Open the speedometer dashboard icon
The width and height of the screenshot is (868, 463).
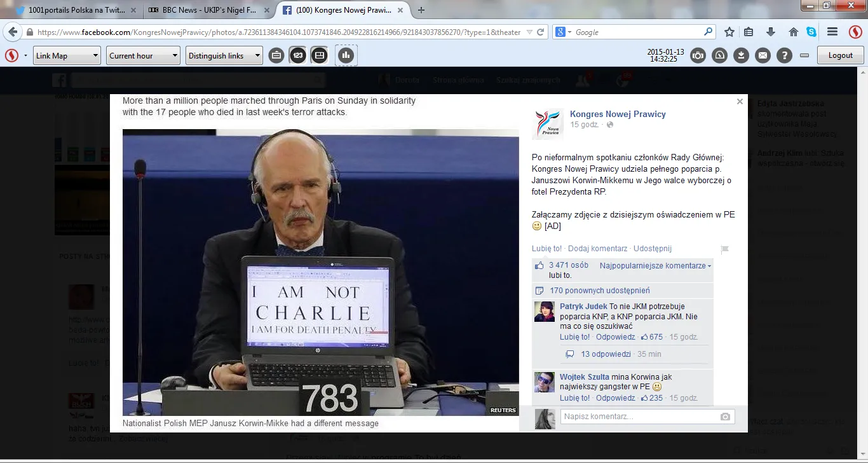click(719, 55)
